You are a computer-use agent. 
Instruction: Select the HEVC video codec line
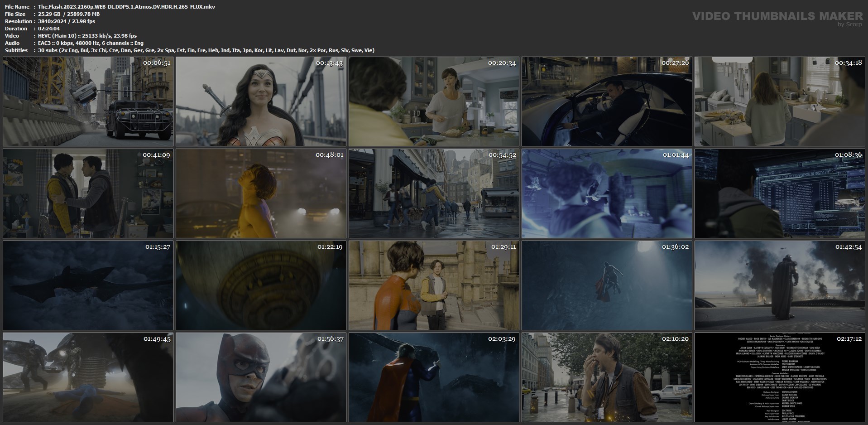point(87,36)
